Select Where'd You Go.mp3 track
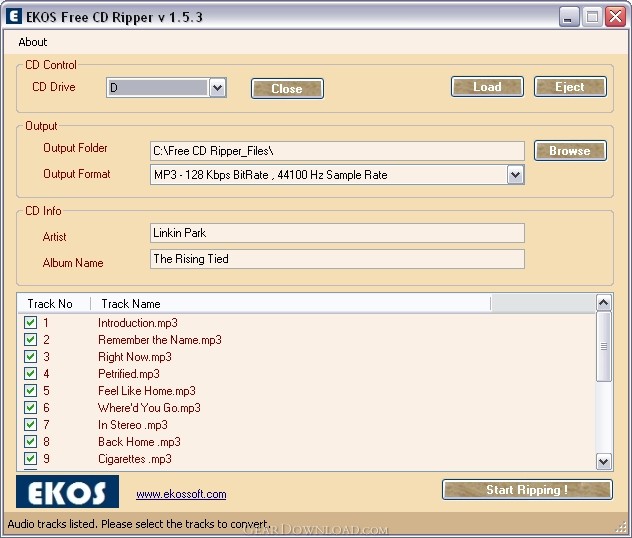 [149, 407]
